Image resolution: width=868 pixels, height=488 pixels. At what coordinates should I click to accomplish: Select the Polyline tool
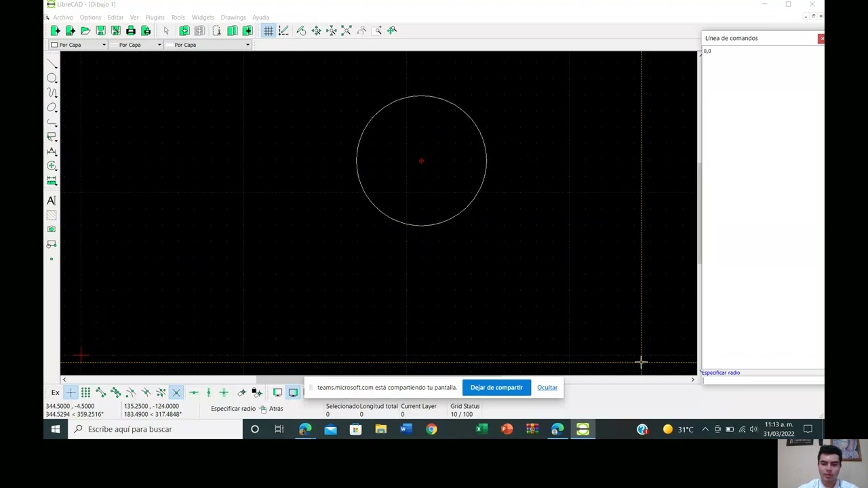[52, 123]
